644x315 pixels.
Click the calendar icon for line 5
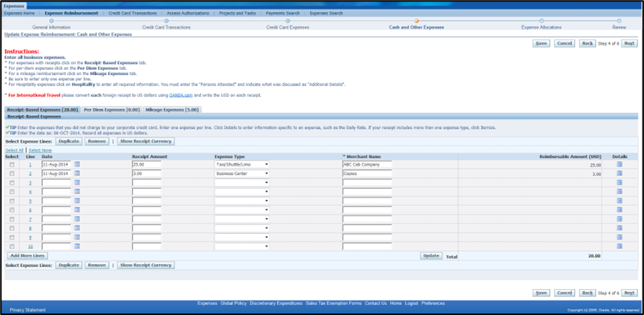[x=77, y=201]
